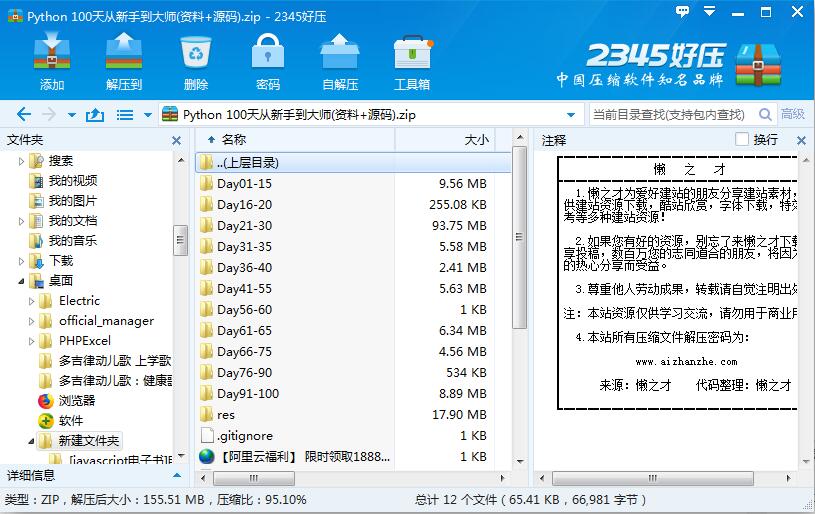Screen dimensions: 815x514
Task: Click the 高级 advanced search button
Action: 793,114
